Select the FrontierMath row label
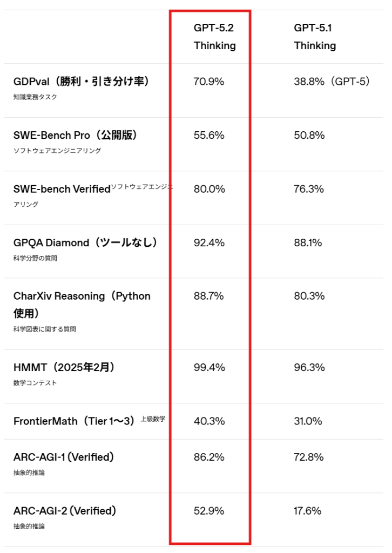This screenshot has width=392, height=553. click(x=74, y=421)
